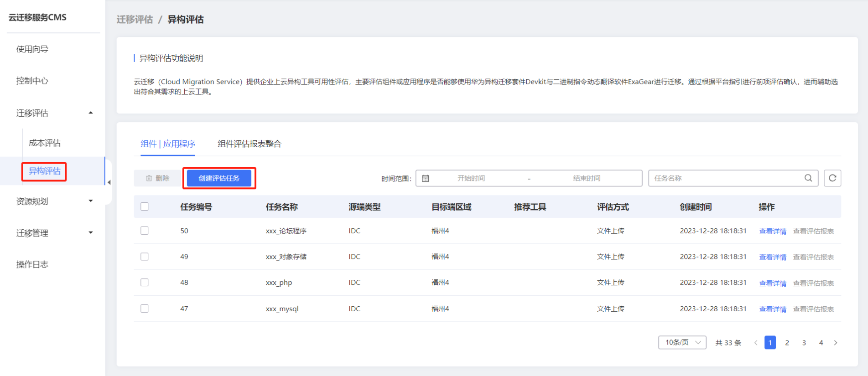Viewport: 868px width, 376px height.
Task: Click the xxx_mysql task name cell
Action: pyautogui.click(x=282, y=309)
